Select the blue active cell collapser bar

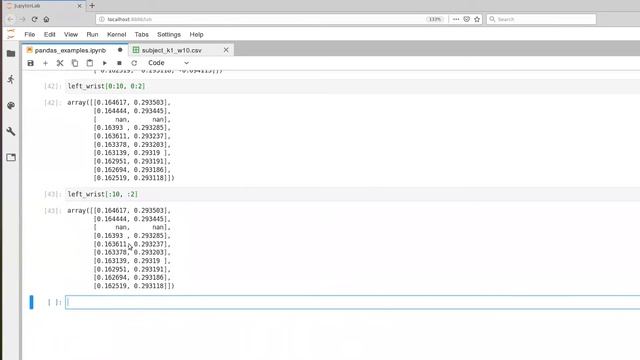(31, 302)
